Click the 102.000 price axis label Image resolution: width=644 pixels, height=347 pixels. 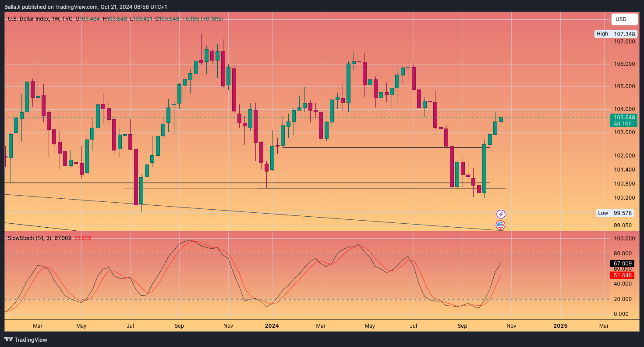click(624, 155)
